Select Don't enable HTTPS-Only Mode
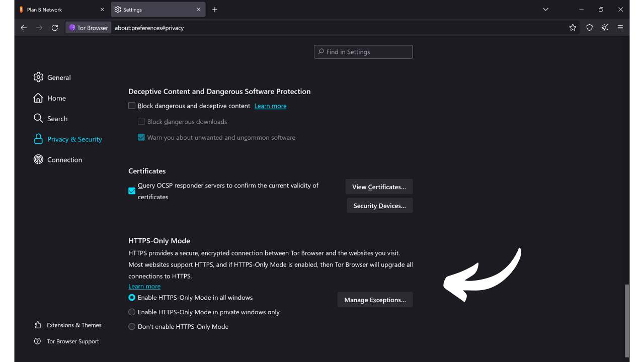 pyautogui.click(x=131, y=326)
